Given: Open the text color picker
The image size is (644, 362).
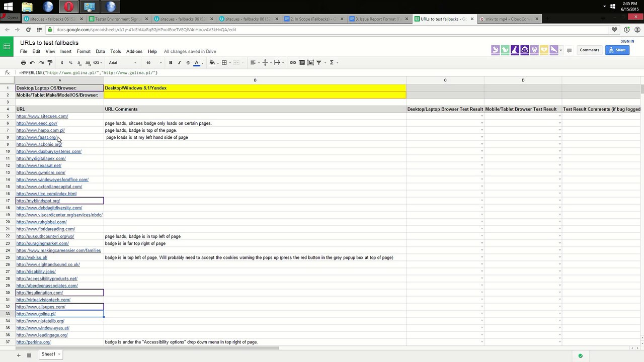Looking at the screenshot, I should point(197,63).
